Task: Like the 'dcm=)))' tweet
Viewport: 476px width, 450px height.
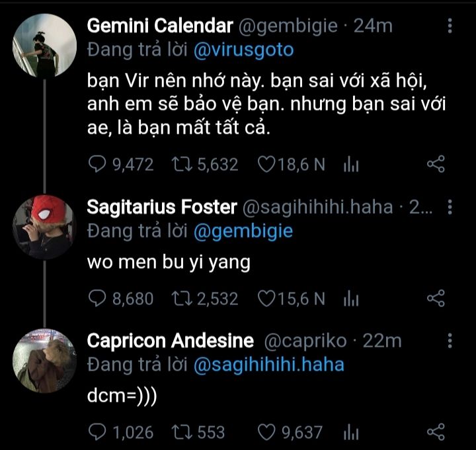Action: tap(266, 433)
